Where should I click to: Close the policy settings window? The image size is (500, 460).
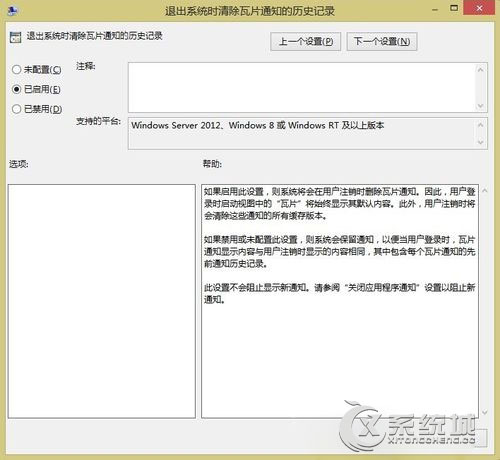tap(479, 8)
